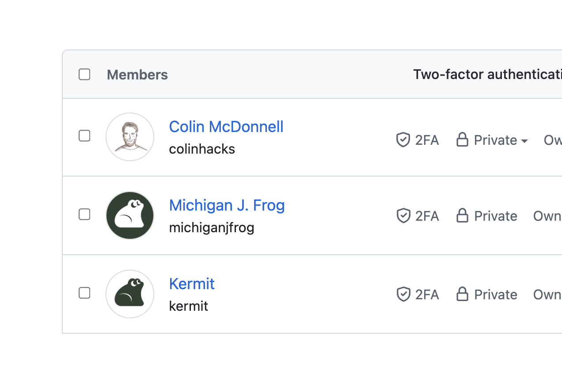Image resolution: width=562 pixels, height=392 pixels.
Task: Select the Colin McDonnell member checkbox
Action: [x=84, y=136]
